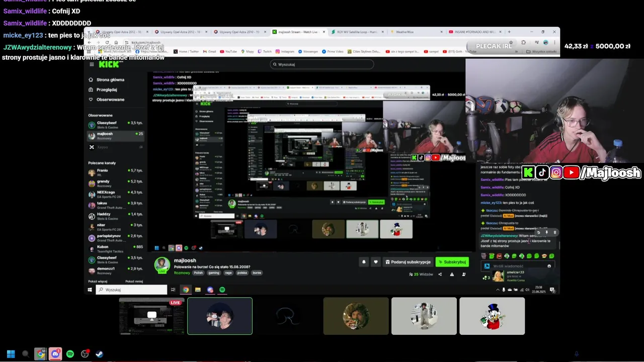Open the Instagram bookmark
644x362 pixels.
click(x=285, y=51)
